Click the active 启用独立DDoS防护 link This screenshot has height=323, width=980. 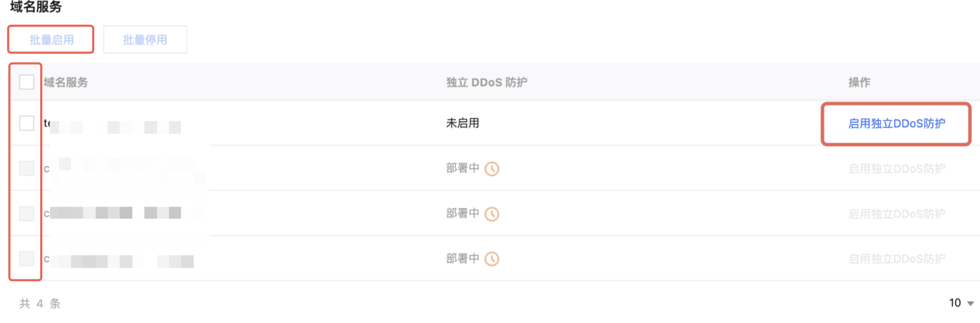click(x=896, y=124)
